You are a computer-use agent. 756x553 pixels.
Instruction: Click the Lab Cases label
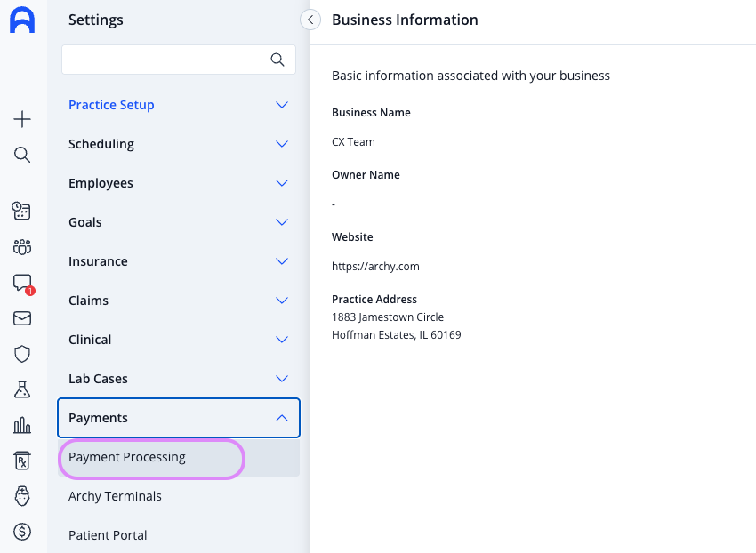coord(98,379)
